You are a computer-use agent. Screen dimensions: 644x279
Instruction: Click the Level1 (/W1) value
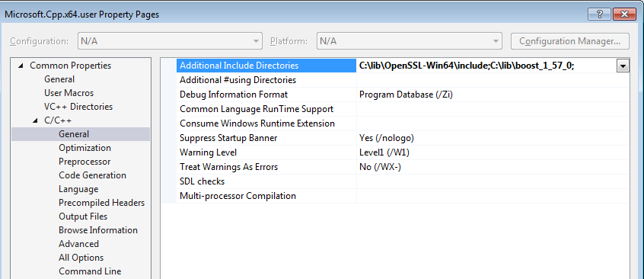[x=384, y=152]
